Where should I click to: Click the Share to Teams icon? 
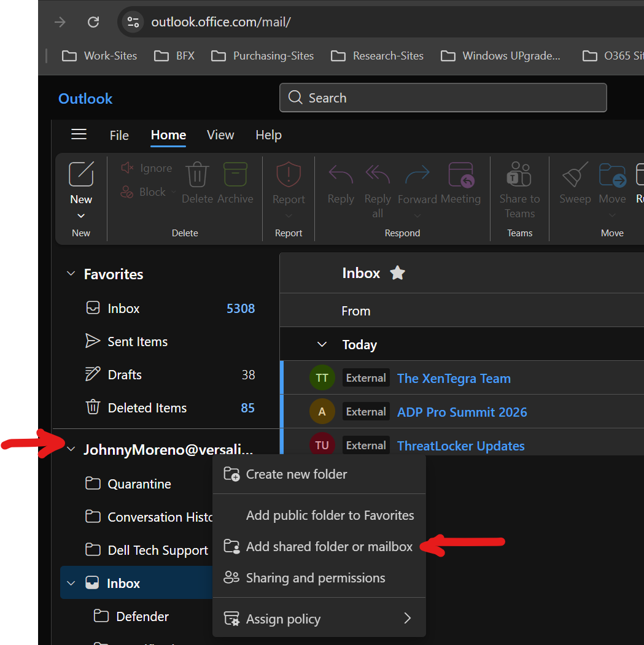[x=519, y=174]
